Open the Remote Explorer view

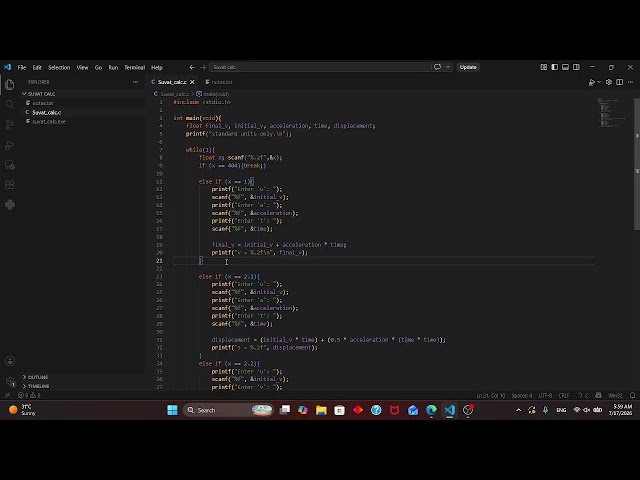click(x=10, y=165)
